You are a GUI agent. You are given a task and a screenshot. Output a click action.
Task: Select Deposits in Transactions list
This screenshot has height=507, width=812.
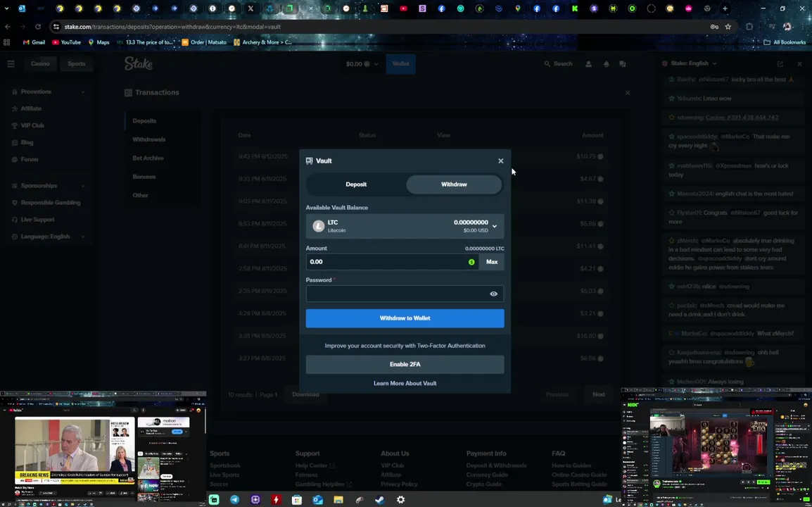[144, 121]
